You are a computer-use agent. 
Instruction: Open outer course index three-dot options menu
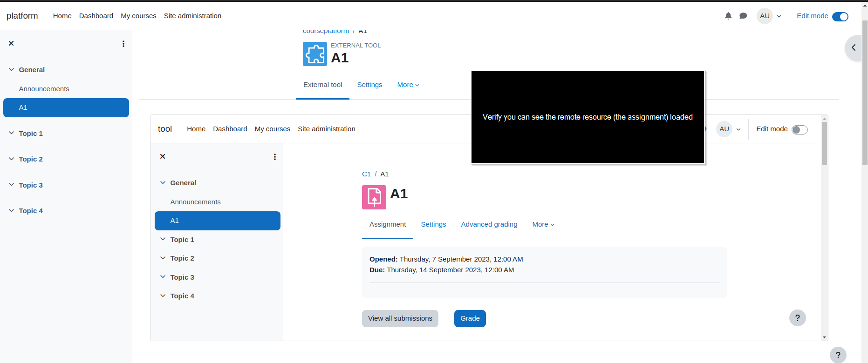123,44
